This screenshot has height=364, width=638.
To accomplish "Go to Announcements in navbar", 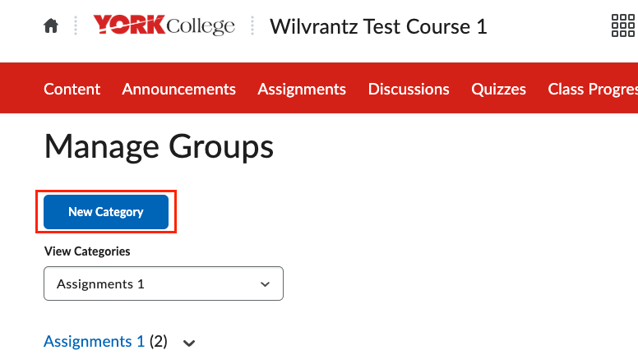I will tap(179, 89).
